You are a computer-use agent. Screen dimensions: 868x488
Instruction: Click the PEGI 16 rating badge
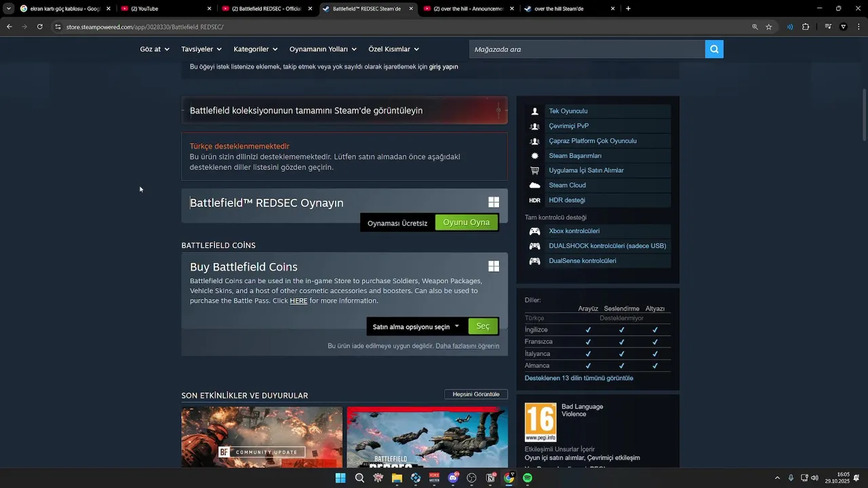click(x=540, y=422)
